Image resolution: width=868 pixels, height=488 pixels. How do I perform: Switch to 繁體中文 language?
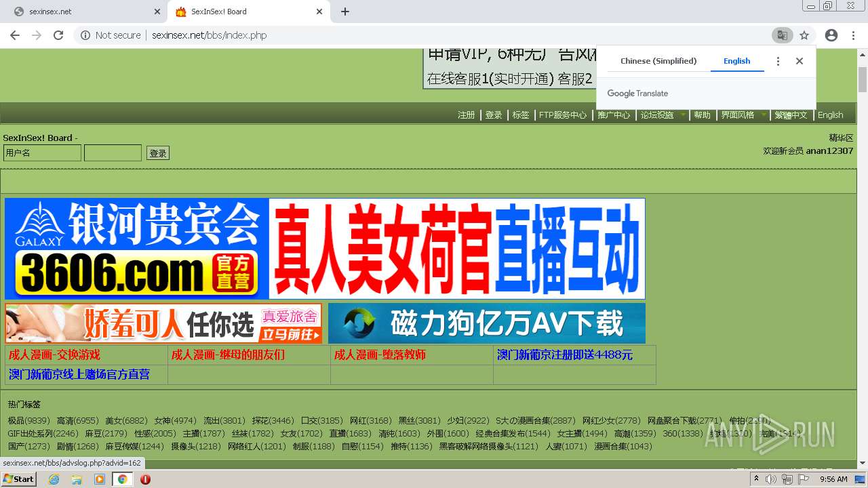click(x=791, y=115)
